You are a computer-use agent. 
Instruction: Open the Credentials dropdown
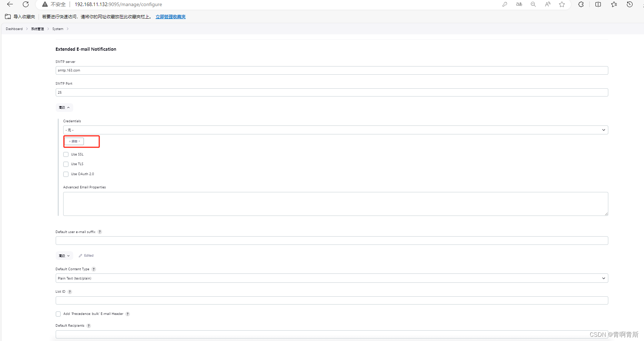336,130
